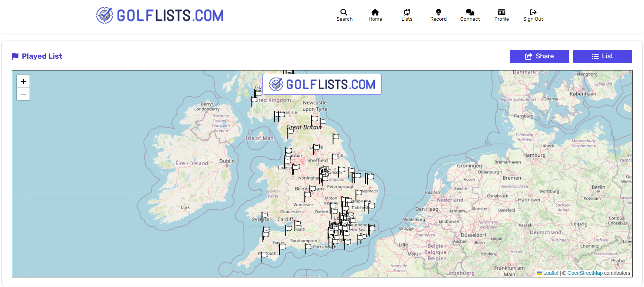Select the flag marker near Worcester
The image size is (644, 287).
pos(307,197)
